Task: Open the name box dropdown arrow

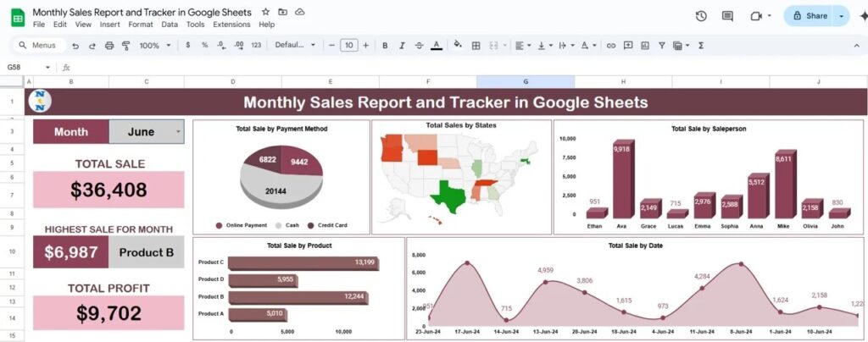Action: (47, 68)
